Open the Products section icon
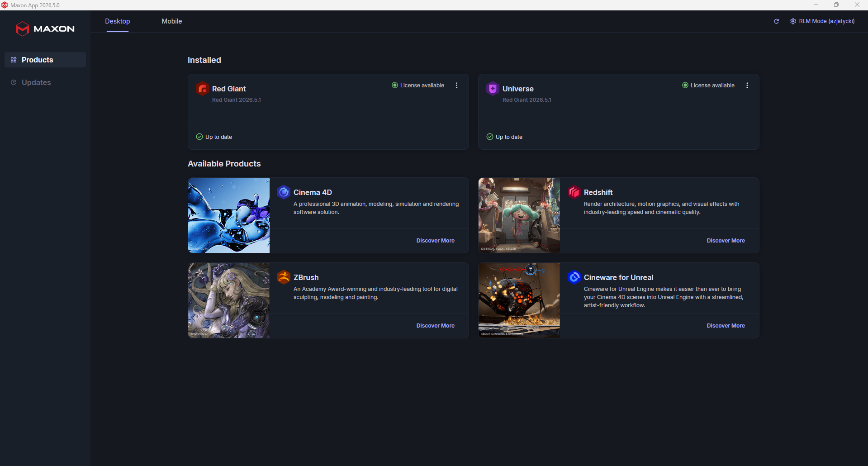Image resolution: width=868 pixels, height=466 pixels. point(14,60)
